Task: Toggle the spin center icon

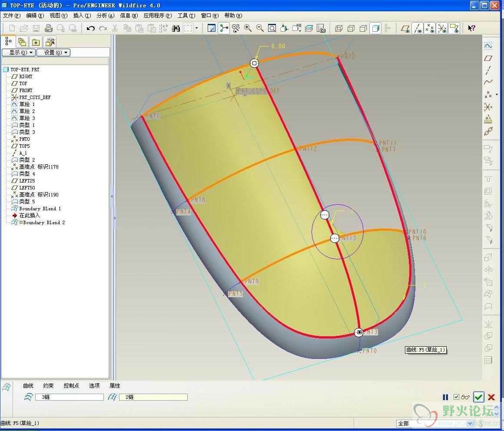Action: coord(224,28)
